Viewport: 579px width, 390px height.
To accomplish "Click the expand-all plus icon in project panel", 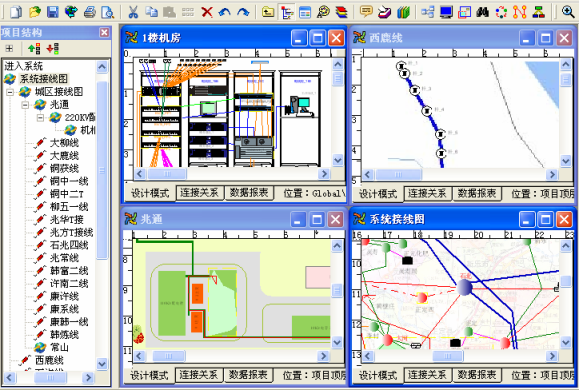I will point(10,48).
